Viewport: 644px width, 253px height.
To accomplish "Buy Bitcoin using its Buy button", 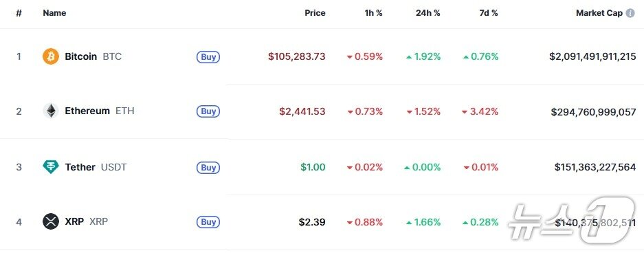I will pyautogui.click(x=208, y=56).
